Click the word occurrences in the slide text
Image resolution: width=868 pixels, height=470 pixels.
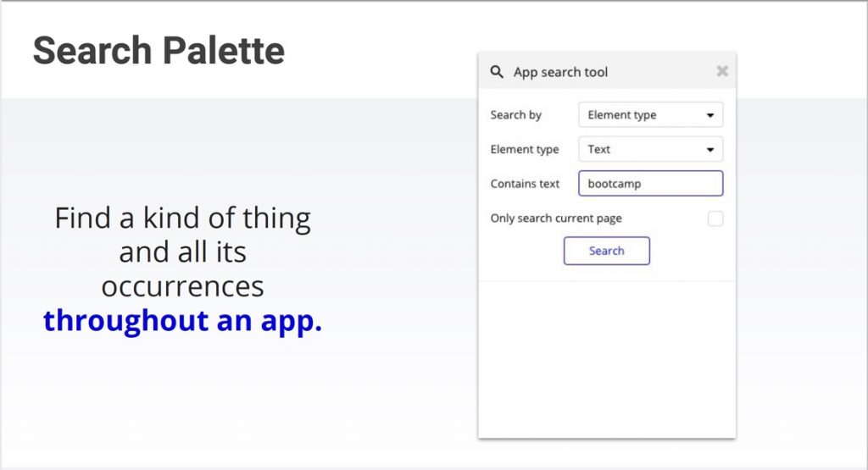(x=183, y=286)
